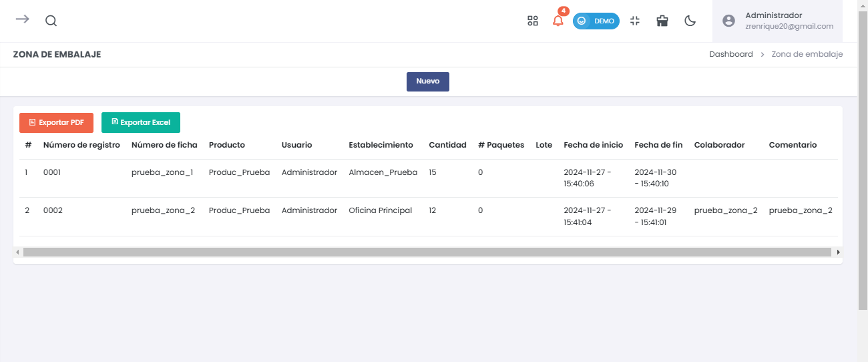Export the table with Exportar PDF
The image size is (868, 362).
[56, 123]
